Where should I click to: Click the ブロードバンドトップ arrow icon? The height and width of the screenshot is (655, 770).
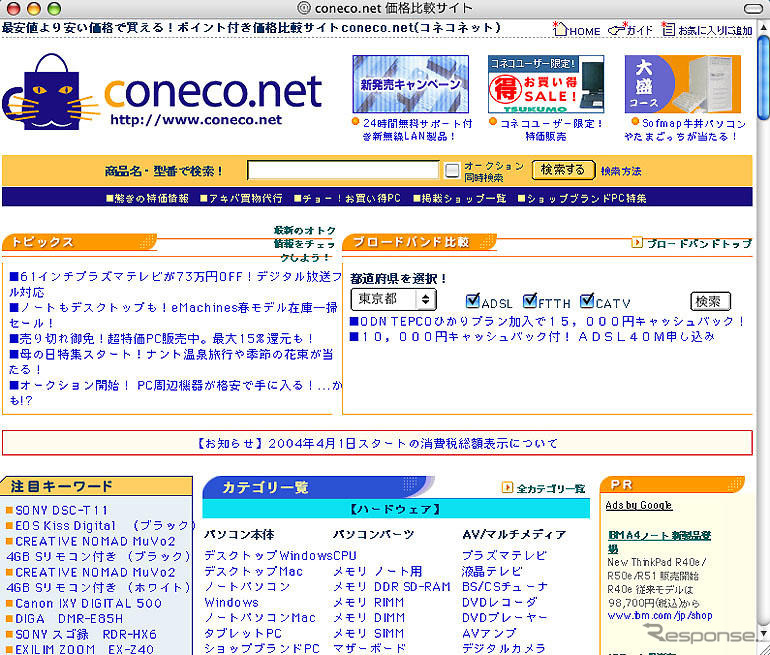(x=637, y=243)
